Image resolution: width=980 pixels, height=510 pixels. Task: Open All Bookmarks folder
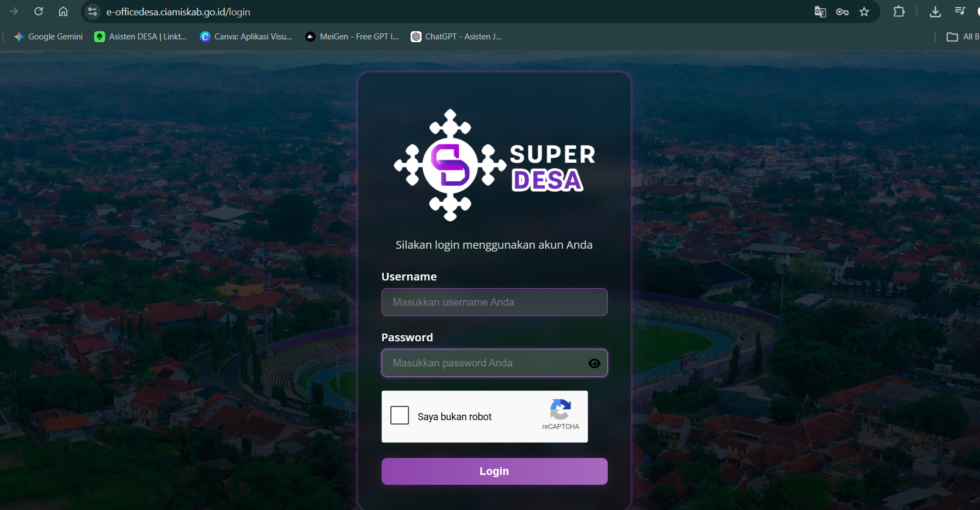pos(962,37)
